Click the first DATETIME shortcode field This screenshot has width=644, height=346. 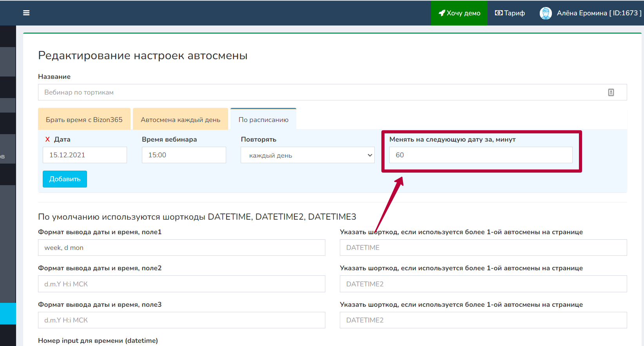pyautogui.click(x=483, y=248)
